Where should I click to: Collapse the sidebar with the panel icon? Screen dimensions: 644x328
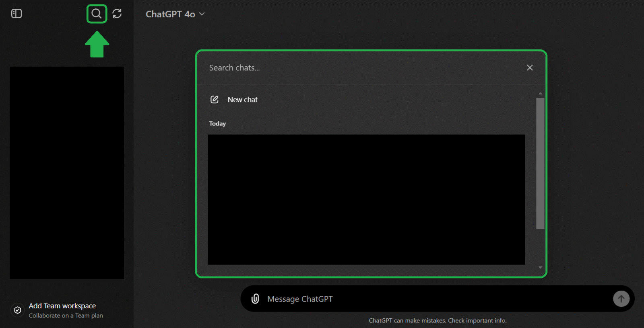point(17,14)
